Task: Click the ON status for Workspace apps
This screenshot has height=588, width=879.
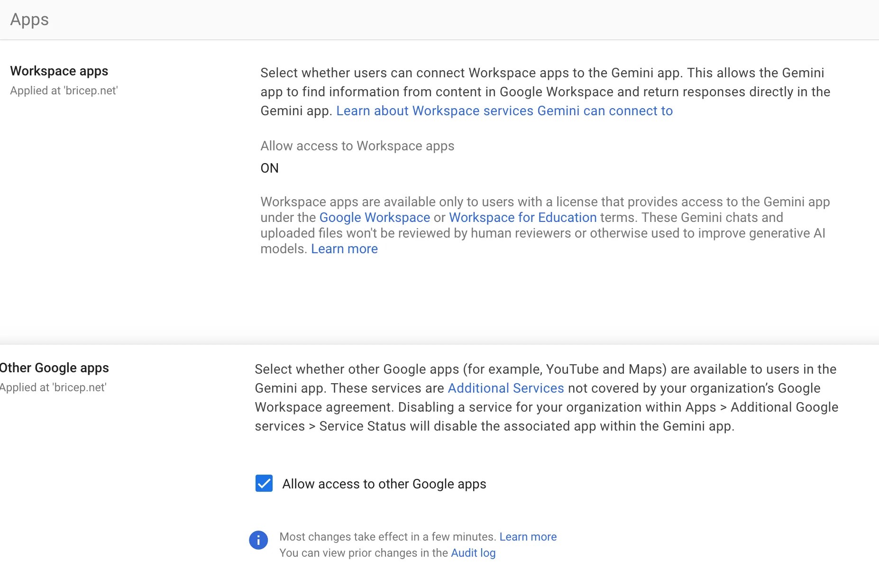Action: [x=269, y=168]
